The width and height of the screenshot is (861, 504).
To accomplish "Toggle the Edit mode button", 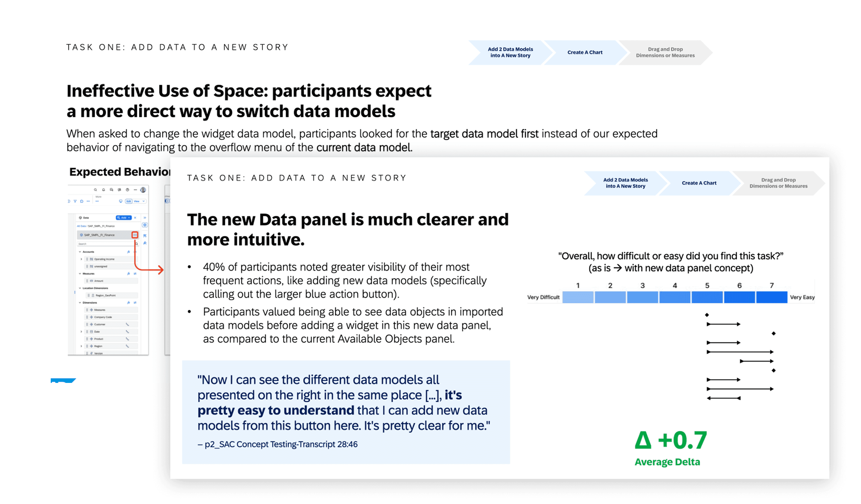I will (x=129, y=201).
